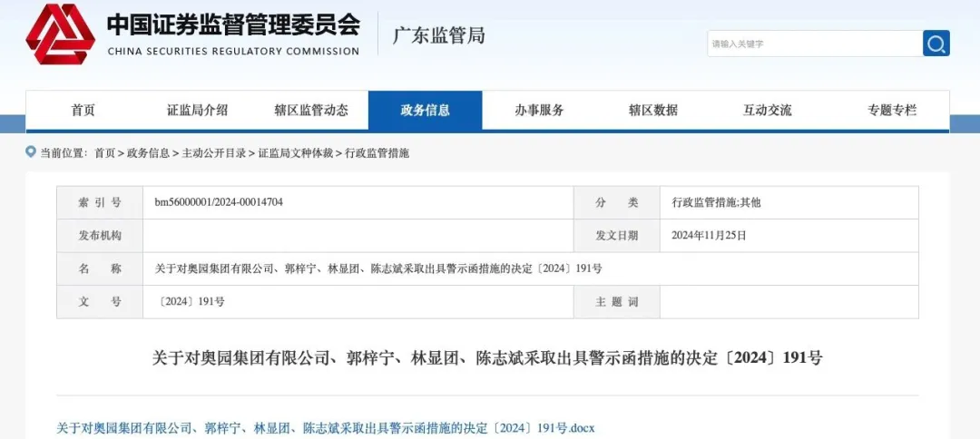Select the 政务信息 navigation tab
Screen dimensions: 980x439
pyautogui.click(x=425, y=111)
